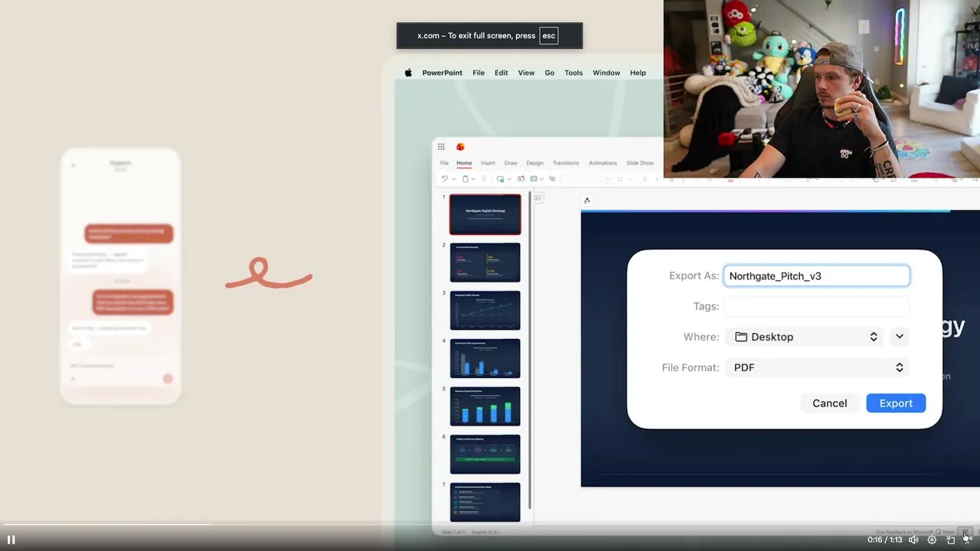Image resolution: width=980 pixels, height=551 pixels.
Task: Expand the Undo dropdown arrow
Action: pos(453,179)
